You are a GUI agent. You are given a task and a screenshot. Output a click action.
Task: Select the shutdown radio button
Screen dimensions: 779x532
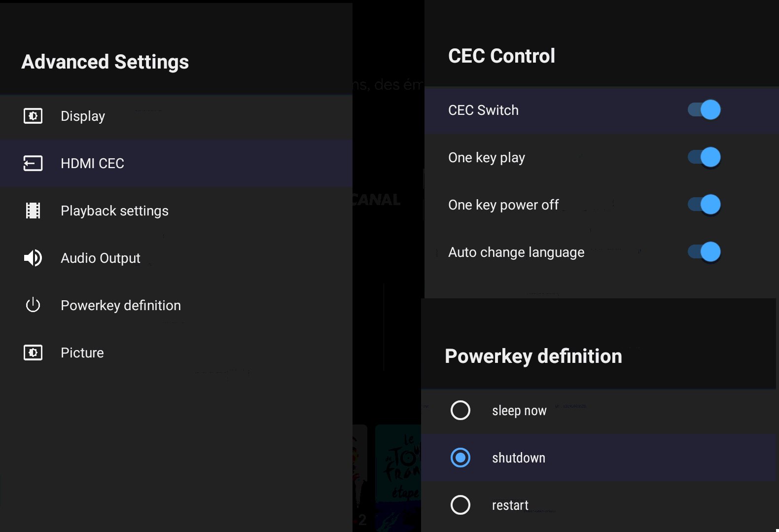tap(460, 458)
